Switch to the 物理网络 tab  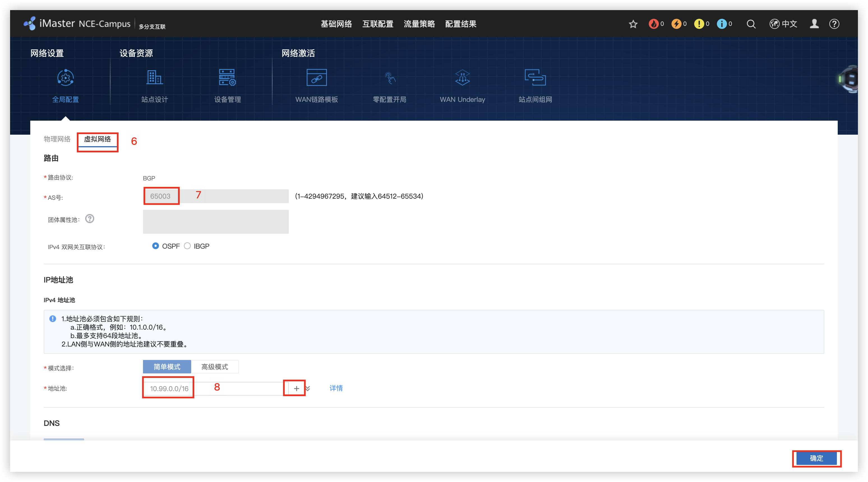click(x=57, y=139)
